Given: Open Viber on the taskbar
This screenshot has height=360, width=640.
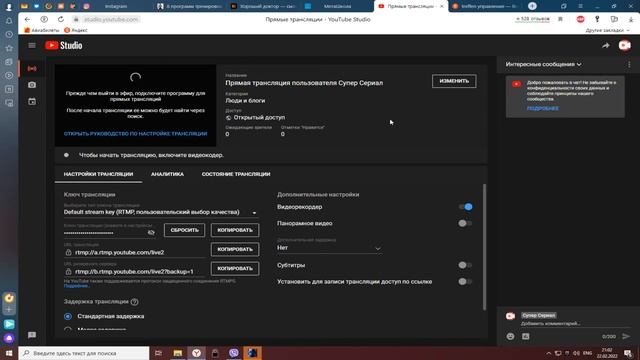Looking at the screenshot, I should [234, 353].
